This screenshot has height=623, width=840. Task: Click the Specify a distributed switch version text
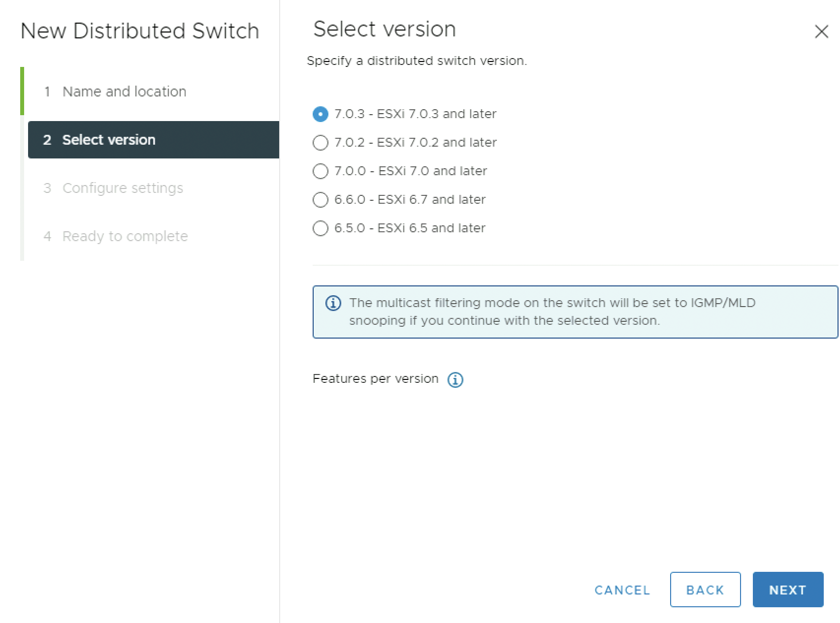[x=417, y=61]
